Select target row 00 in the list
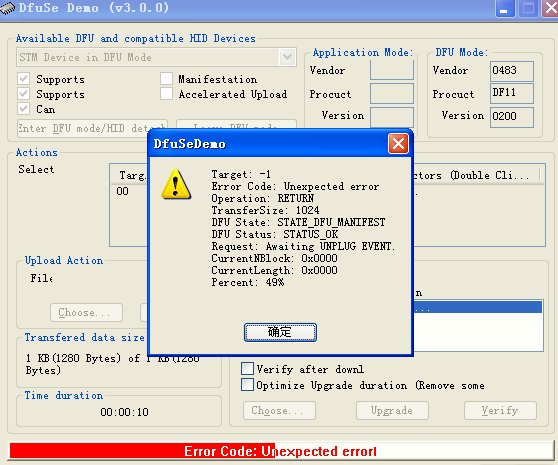The width and height of the screenshot is (558, 465). point(122,191)
